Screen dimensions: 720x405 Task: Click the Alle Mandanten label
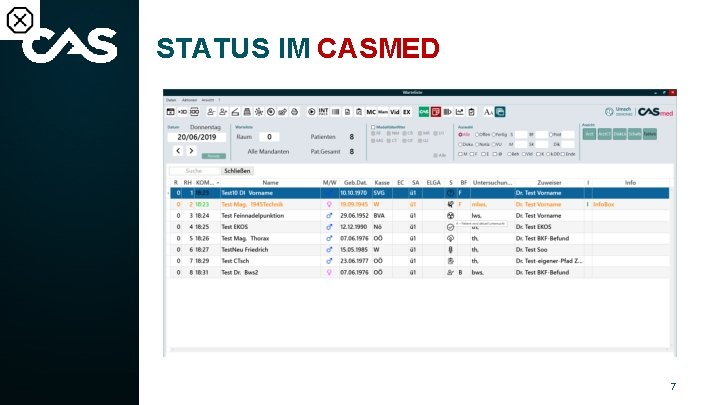[268, 152]
